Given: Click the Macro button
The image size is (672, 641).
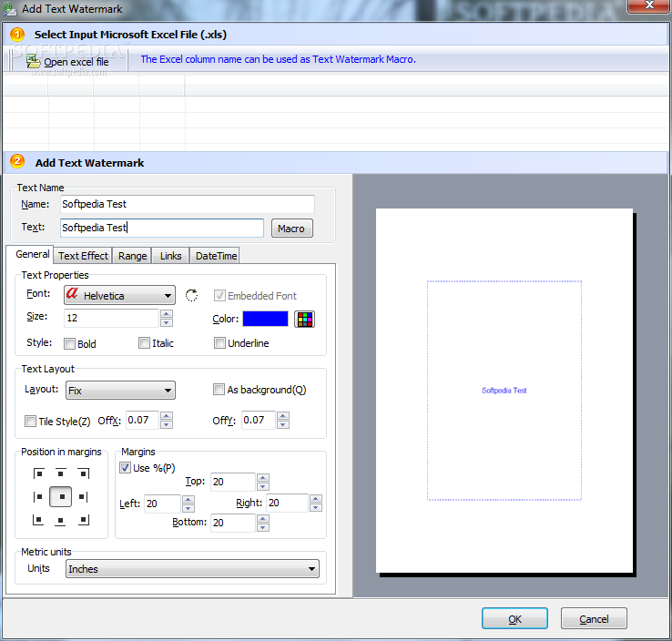Looking at the screenshot, I should pyautogui.click(x=292, y=229).
